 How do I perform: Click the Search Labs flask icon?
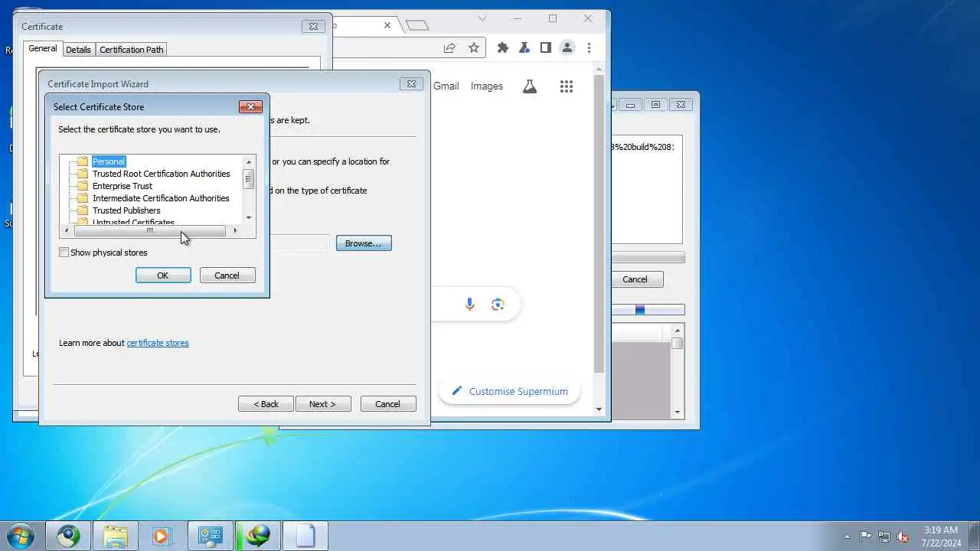pos(530,86)
